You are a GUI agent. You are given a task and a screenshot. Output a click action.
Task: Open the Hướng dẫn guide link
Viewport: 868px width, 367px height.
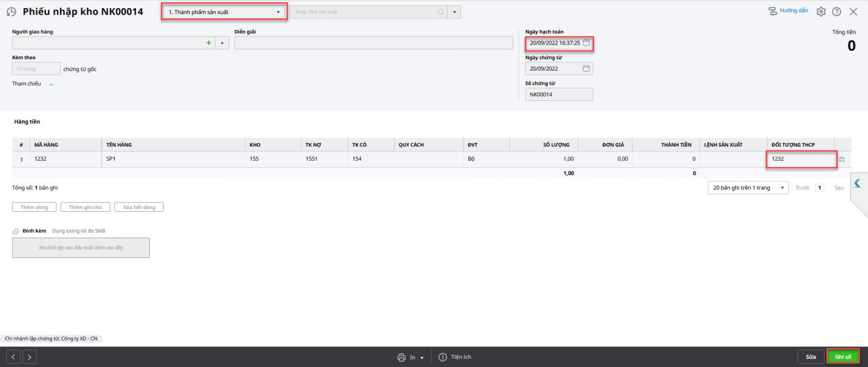788,11
